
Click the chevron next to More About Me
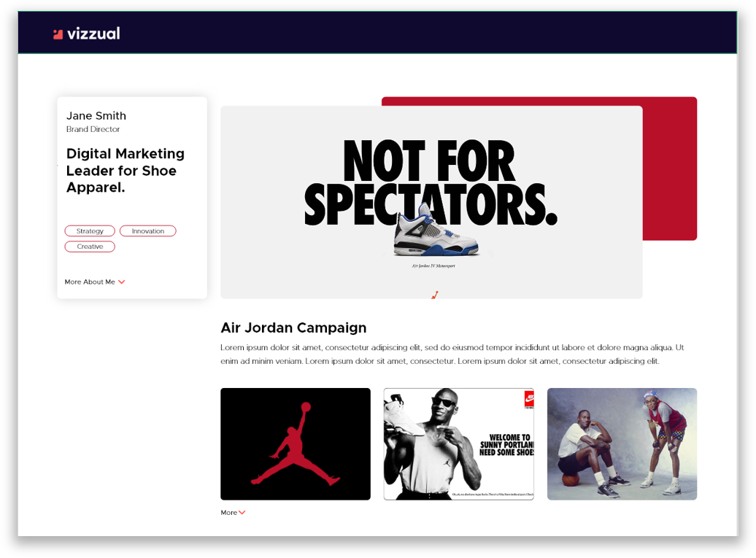pos(122,282)
